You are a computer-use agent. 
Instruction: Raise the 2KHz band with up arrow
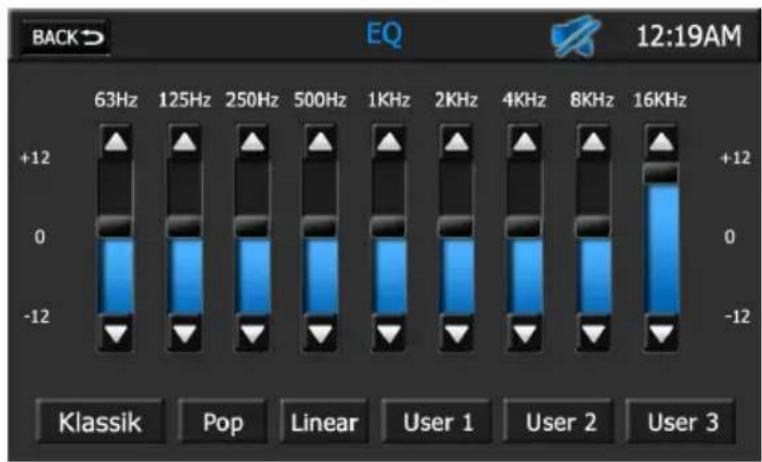click(x=457, y=142)
